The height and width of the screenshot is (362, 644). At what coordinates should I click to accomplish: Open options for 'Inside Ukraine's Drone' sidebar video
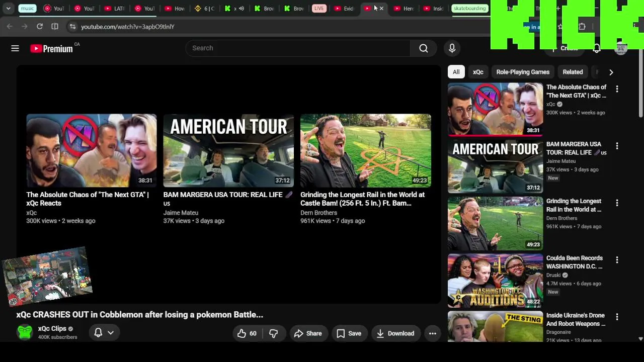coord(617,317)
